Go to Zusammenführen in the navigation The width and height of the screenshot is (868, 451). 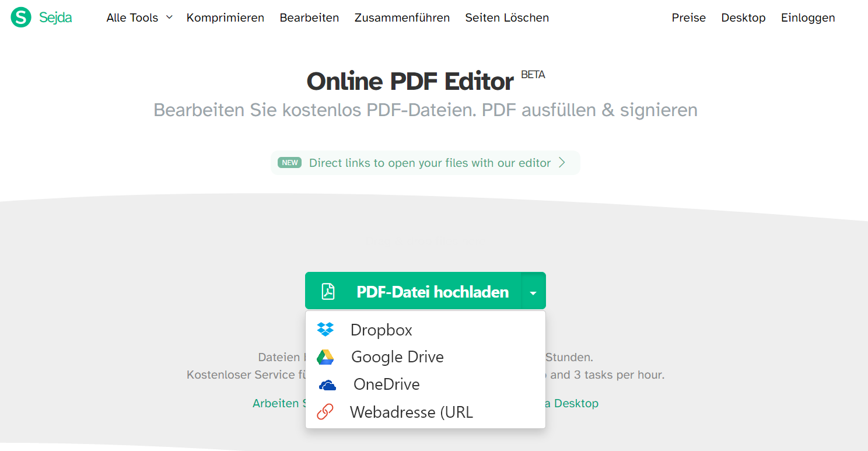tap(402, 18)
